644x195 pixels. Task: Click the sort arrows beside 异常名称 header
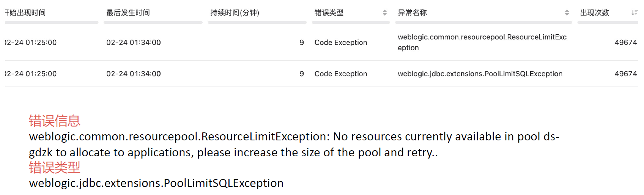tap(567, 13)
